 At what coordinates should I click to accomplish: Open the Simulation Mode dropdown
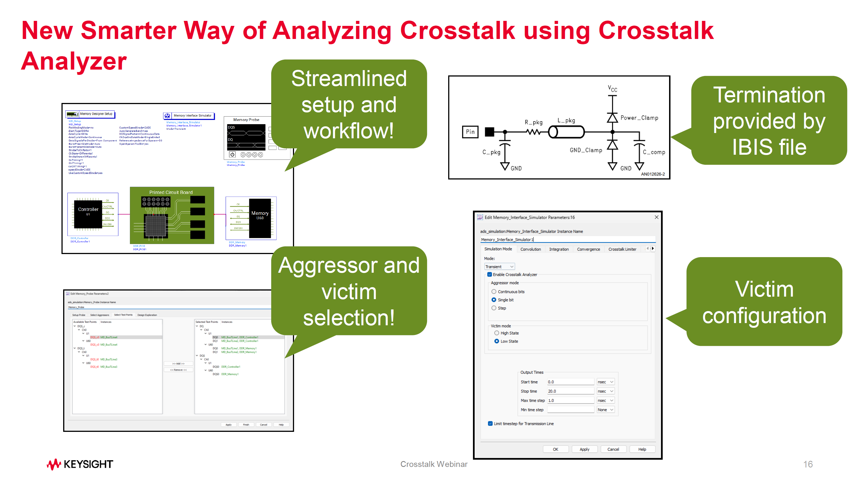point(500,267)
